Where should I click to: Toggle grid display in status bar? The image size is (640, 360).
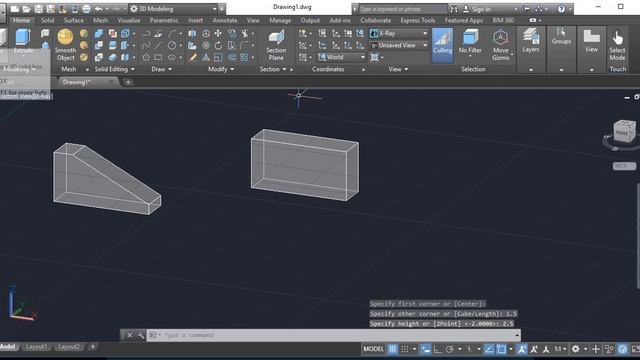392,349
